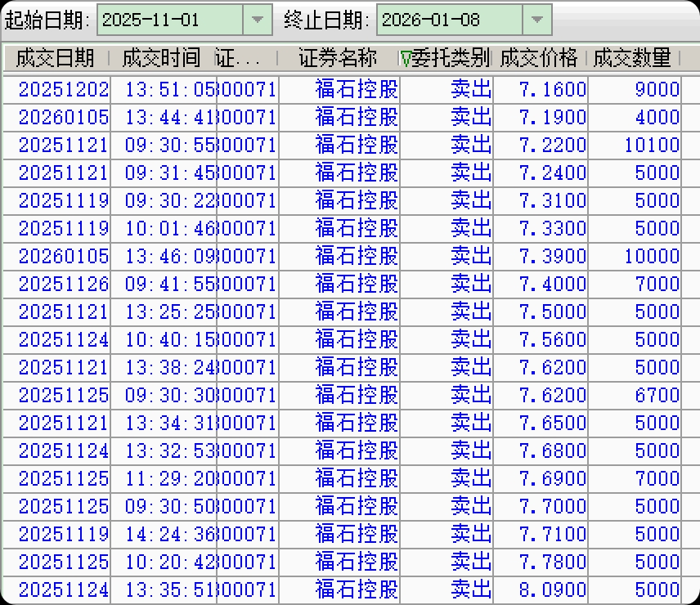This screenshot has width=700, height=605.
Task: Select price cell 7.2200
Action: click(x=541, y=145)
